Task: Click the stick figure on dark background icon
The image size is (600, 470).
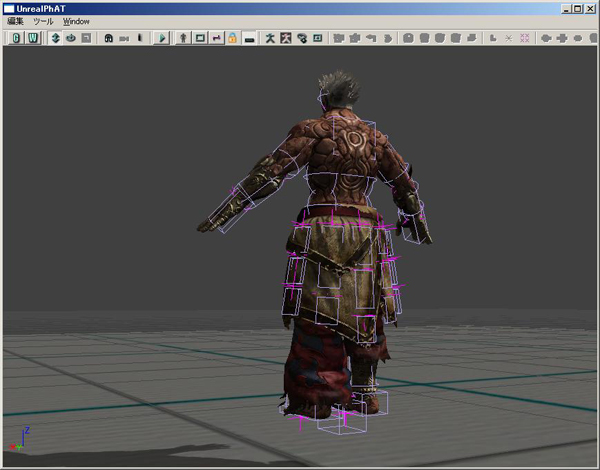Action: click(x=286, y=38)
